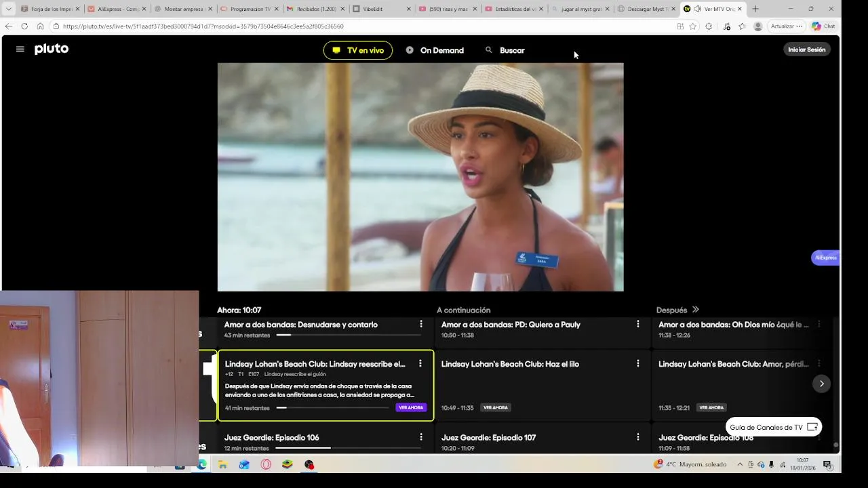Open Outlook from taskbar
Screen dimensions: 868x488
(x=244, y=464)
